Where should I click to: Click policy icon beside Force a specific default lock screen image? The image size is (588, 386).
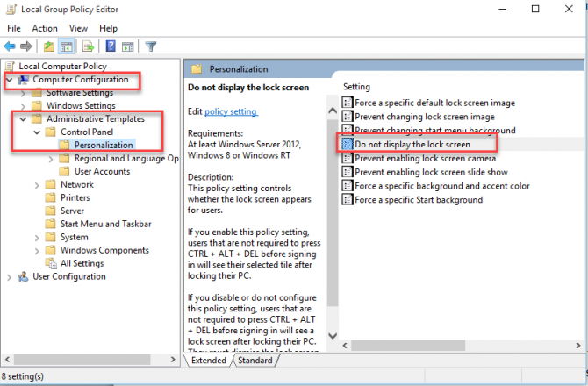[348, 103]
